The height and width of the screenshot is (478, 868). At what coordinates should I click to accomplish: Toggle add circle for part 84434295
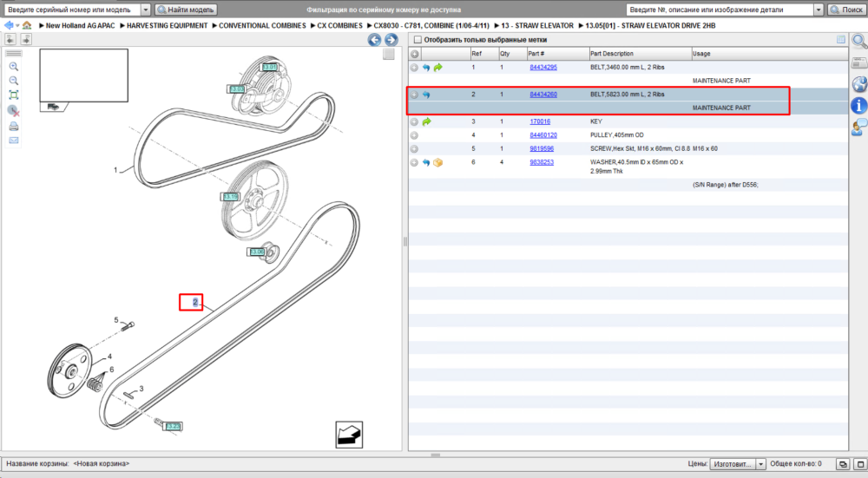tap(414, 68)
